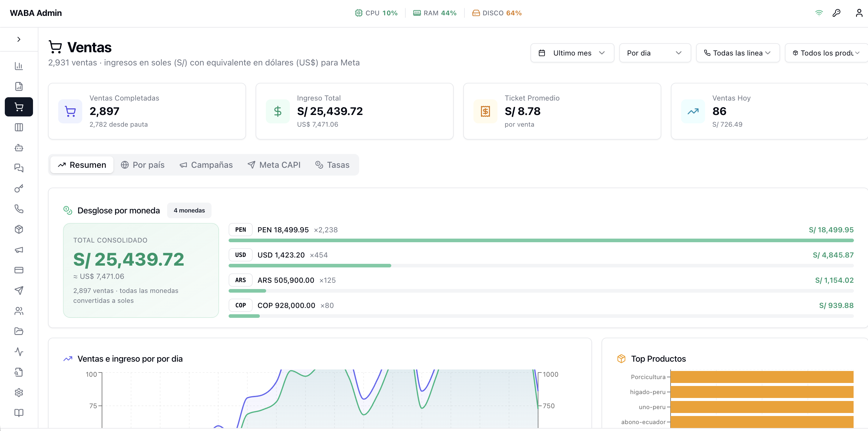
Task: Open the Ultimo mes date range dropdown
Action: point(572,53)
